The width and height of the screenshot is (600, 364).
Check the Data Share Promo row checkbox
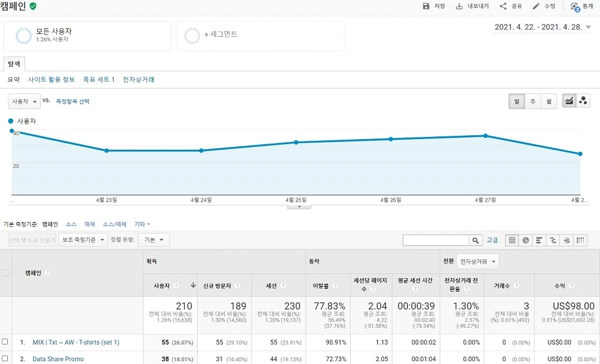coord(5,358)
